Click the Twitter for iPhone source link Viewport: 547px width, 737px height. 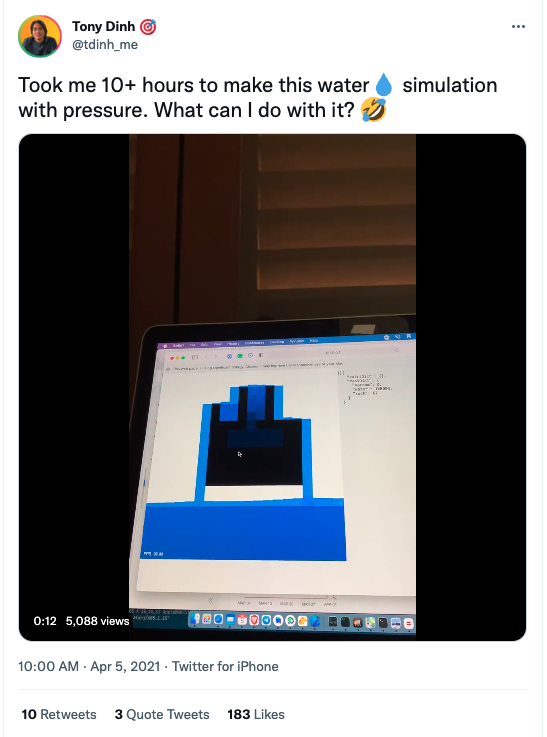click(x=225, y=666)
